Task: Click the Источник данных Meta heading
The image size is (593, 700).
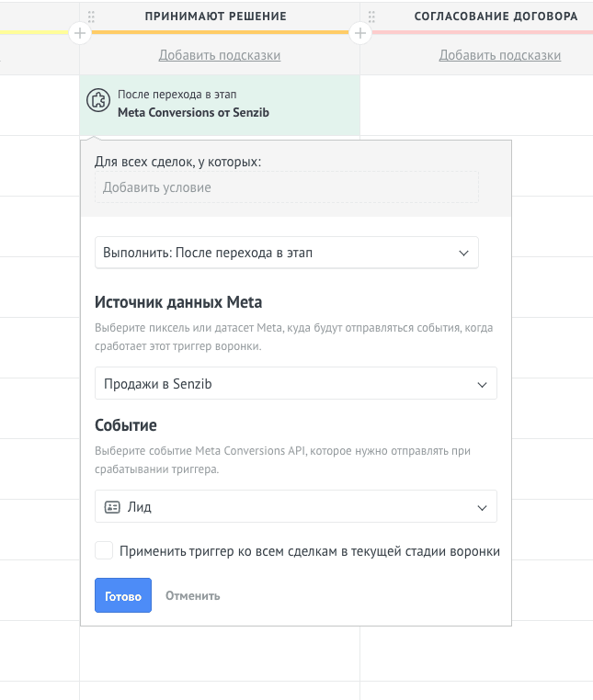Action: pos(178,302)
